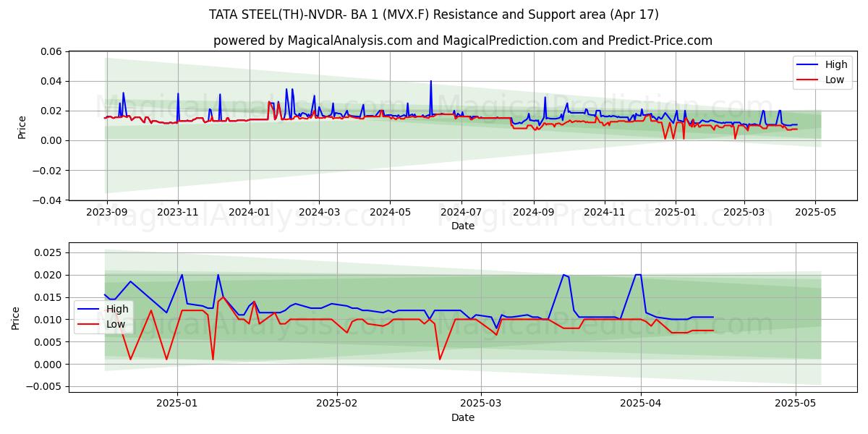Viewport: 868px width, 434px height.
Task: Click the '2025-03' label on top chart axis
Action: [744, 212]
